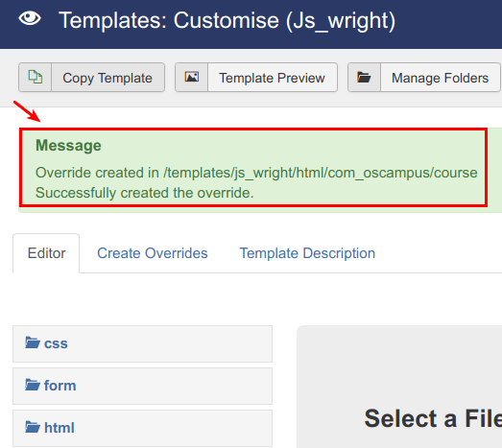Expand the css folder

pos(142,343)
